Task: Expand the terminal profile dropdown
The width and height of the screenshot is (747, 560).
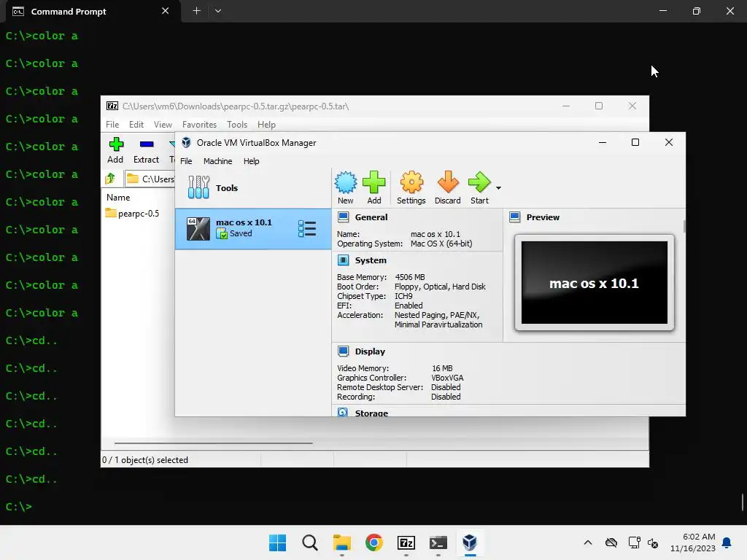Action: [x=217, y=11]
